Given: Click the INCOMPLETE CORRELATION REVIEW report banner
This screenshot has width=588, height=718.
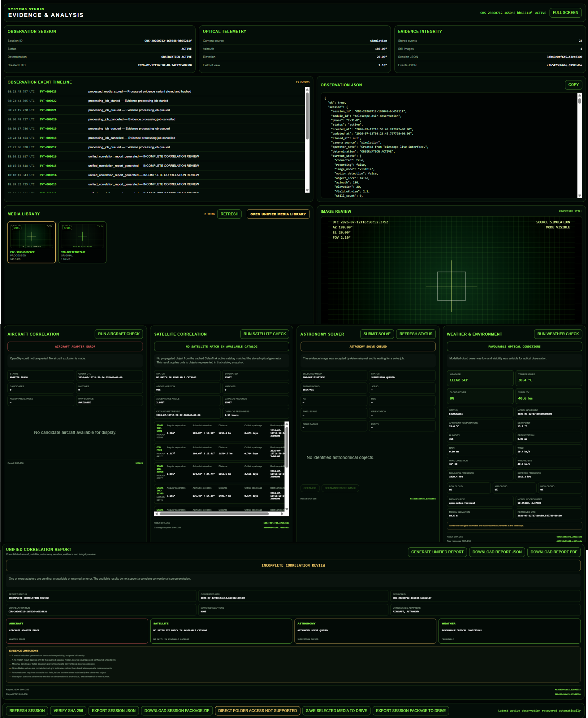Looking at the screenshot, I should [293, 566].
